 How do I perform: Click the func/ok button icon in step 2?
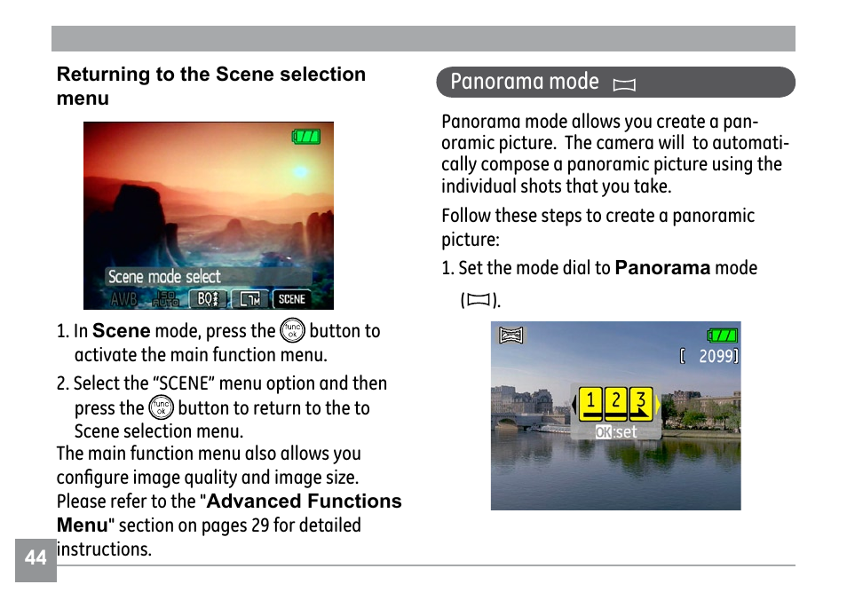tap(161, 407)
